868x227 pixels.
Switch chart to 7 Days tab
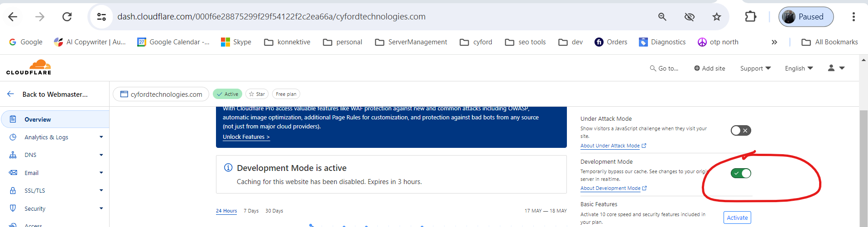251,211
